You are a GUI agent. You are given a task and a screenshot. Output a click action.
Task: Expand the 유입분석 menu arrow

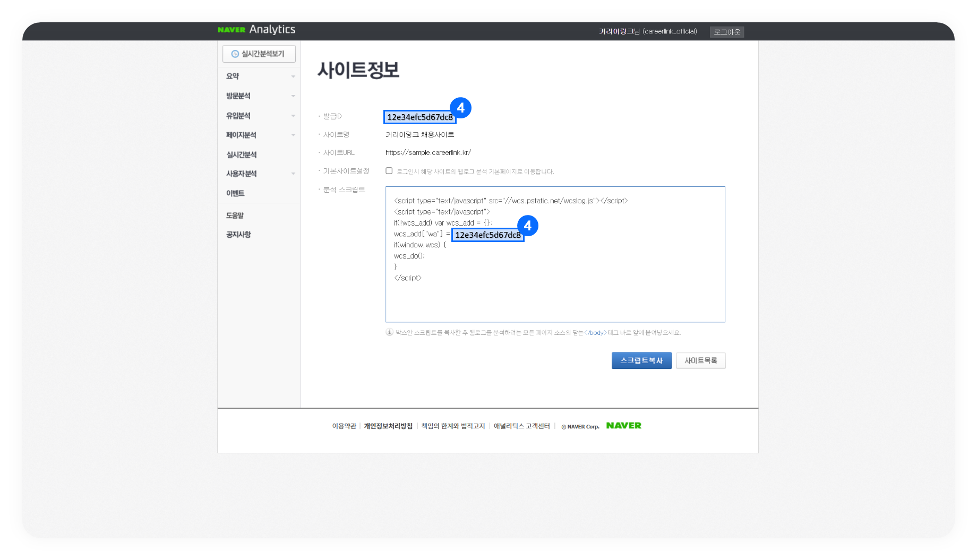(x=293, y=116)
